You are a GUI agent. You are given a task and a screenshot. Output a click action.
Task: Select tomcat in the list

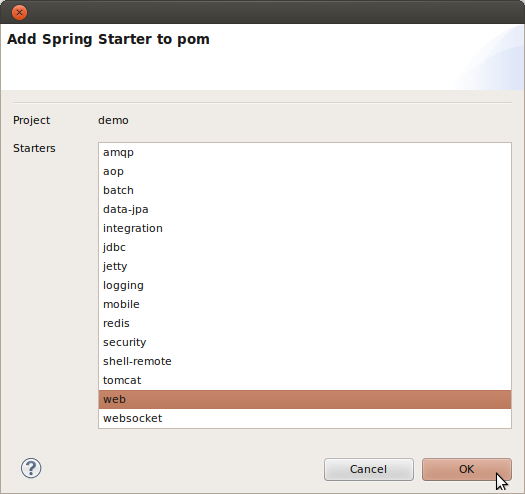pyautogui.click(x=305, y=380)
